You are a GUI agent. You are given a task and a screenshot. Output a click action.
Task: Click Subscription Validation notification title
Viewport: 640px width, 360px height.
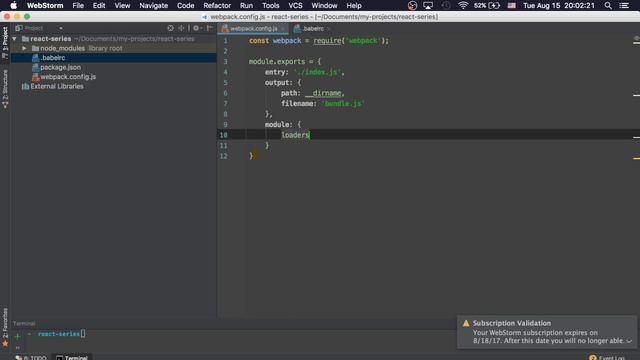511,323
